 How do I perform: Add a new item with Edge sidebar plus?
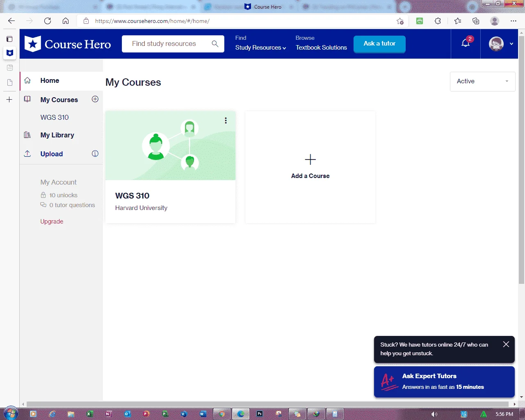point(9,100)
